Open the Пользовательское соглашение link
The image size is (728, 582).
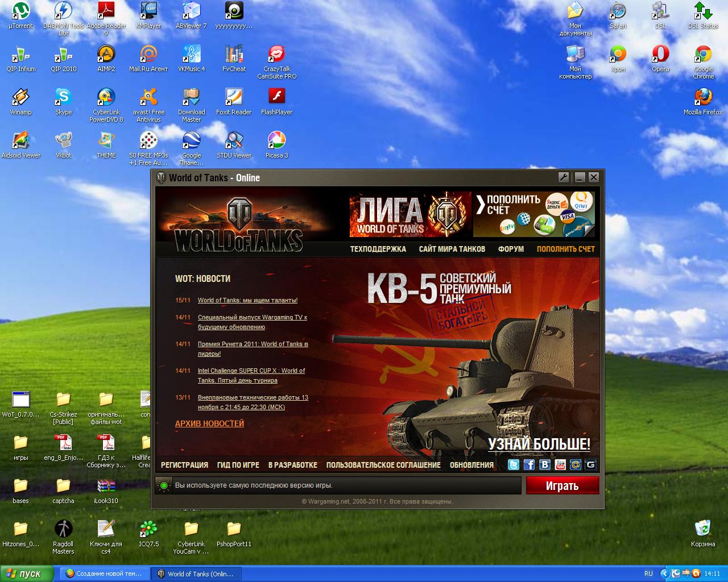(x=383, y=465)
